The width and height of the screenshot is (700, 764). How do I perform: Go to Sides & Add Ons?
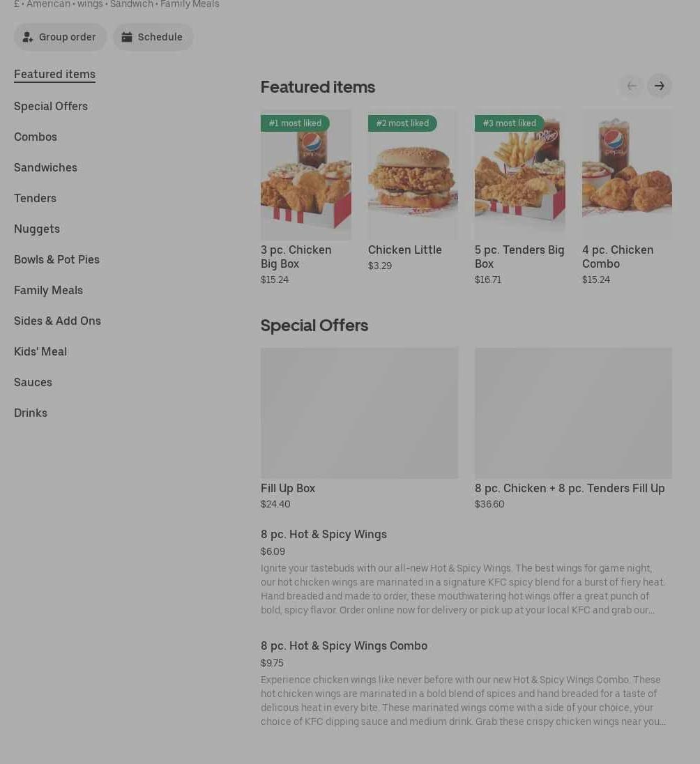(58, 321)
